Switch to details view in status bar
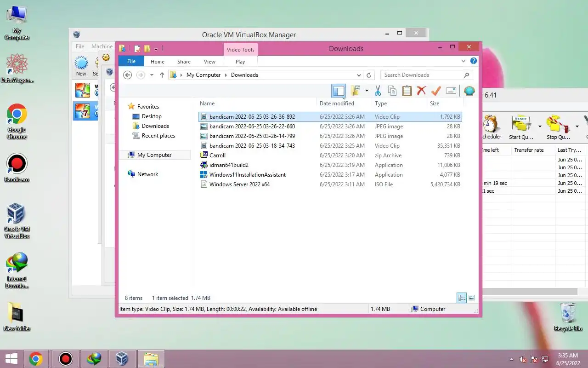The width and height of the screenshot is (588, 368). (462, 298)
